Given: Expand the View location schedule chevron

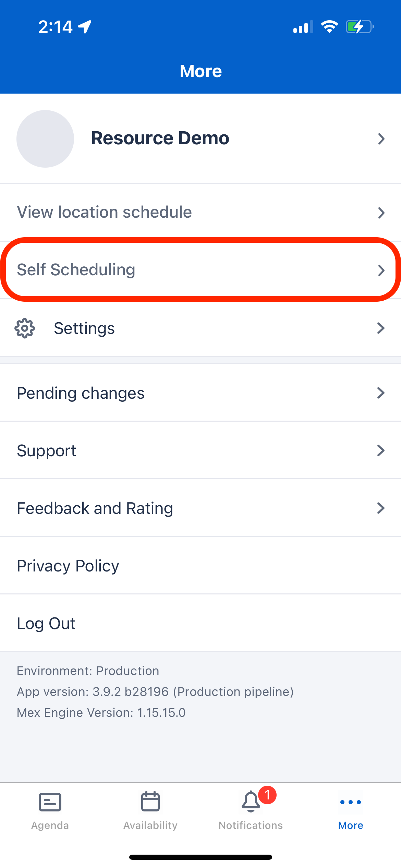Looking at the screenshot, I should (x=381, y=213).
